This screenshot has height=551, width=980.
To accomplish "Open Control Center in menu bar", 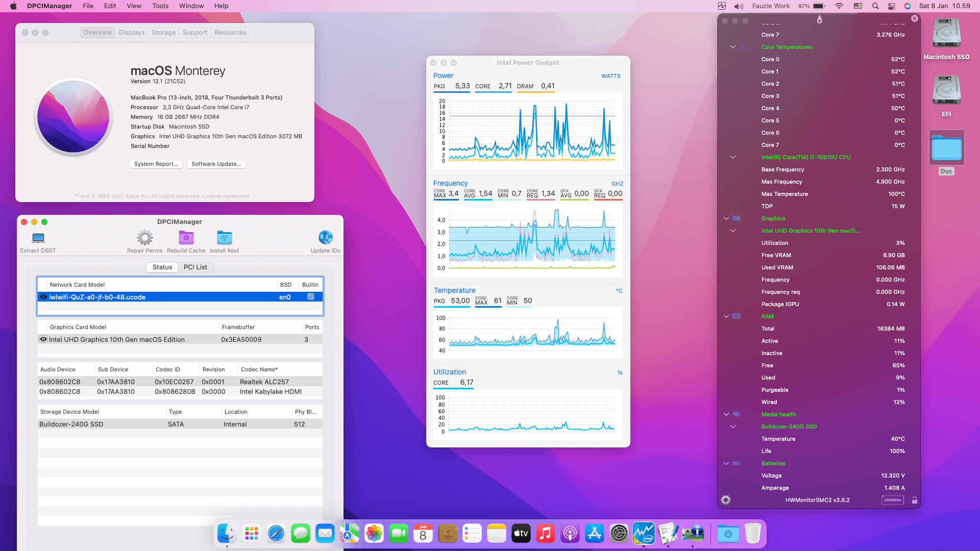I will pos(892,6).
